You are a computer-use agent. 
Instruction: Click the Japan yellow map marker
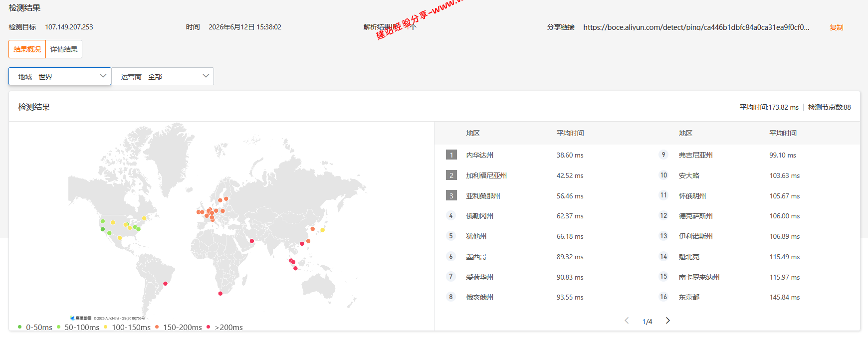point(323,230)
